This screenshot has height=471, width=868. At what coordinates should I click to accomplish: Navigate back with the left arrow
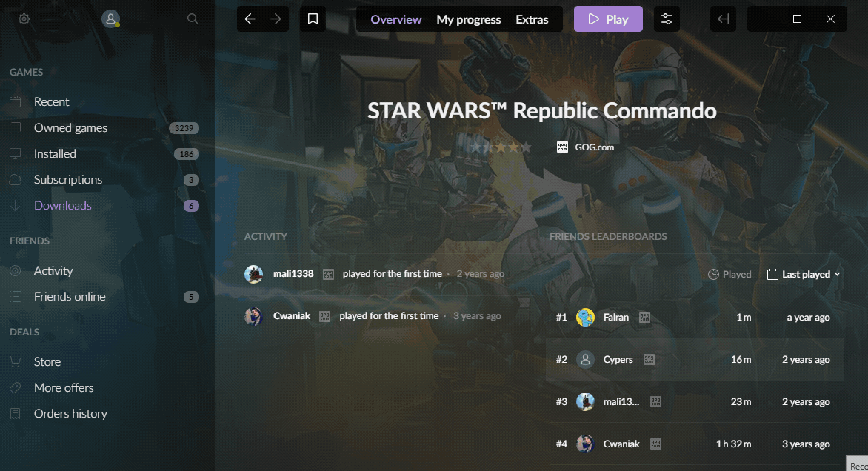250,19
